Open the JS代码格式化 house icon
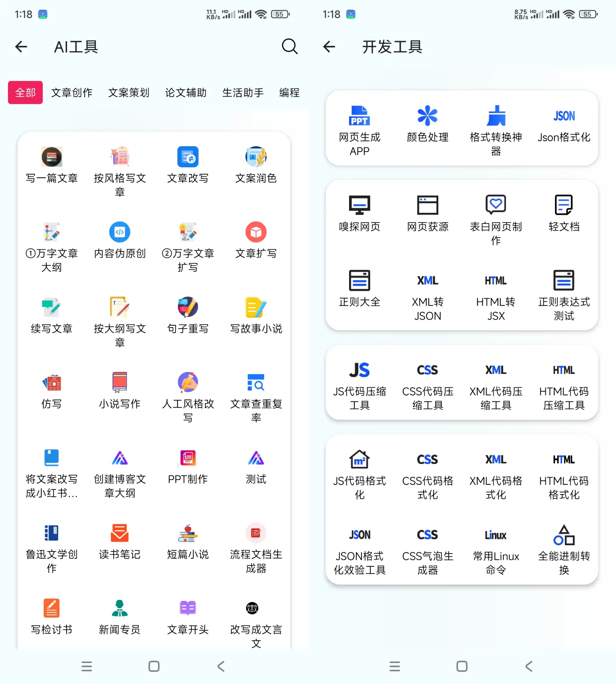Viewport: 616px width, 684px height. [359, 460]
